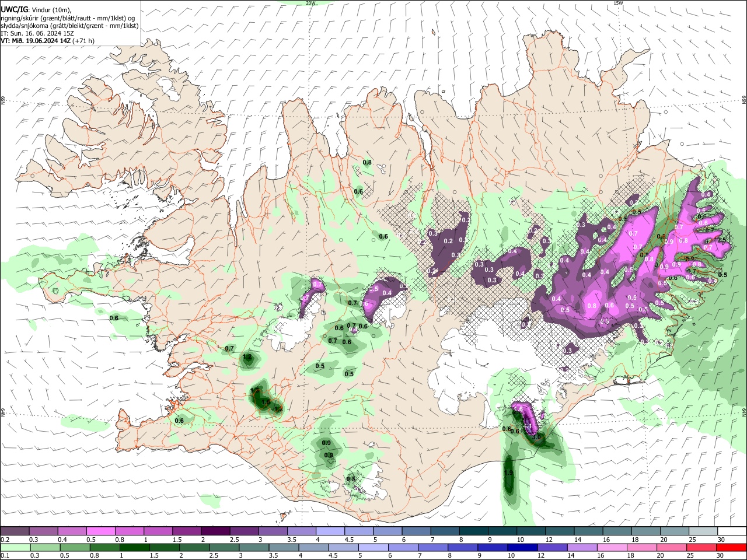Click the grey-green swatch labeled 3 in the bottom legend row
The height and width of the screenshot is (560, 747).
(x=254, y=548)
